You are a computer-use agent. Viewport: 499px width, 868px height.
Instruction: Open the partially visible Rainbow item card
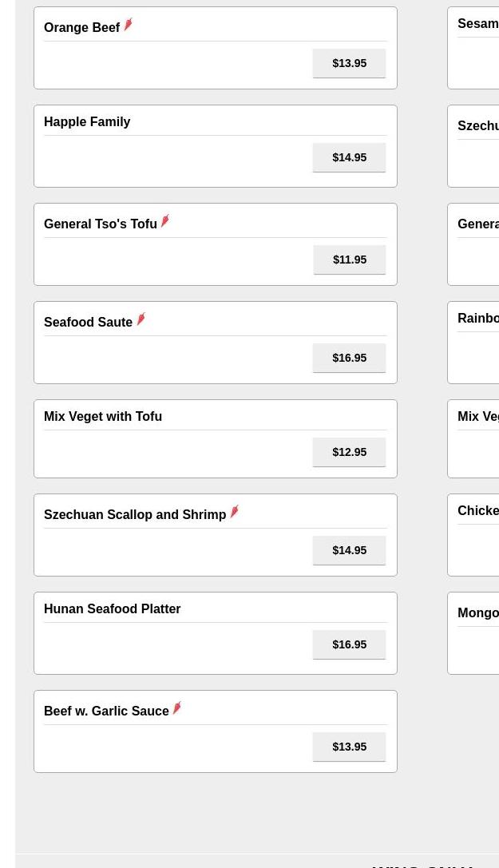pyautogui.click(x=473, y=343)
